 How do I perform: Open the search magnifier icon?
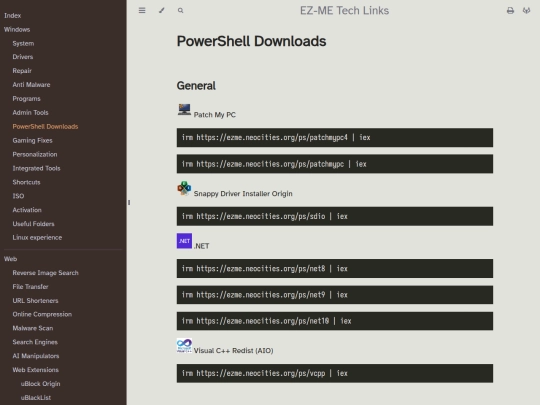pyautogui.click(x=180, y=11)
